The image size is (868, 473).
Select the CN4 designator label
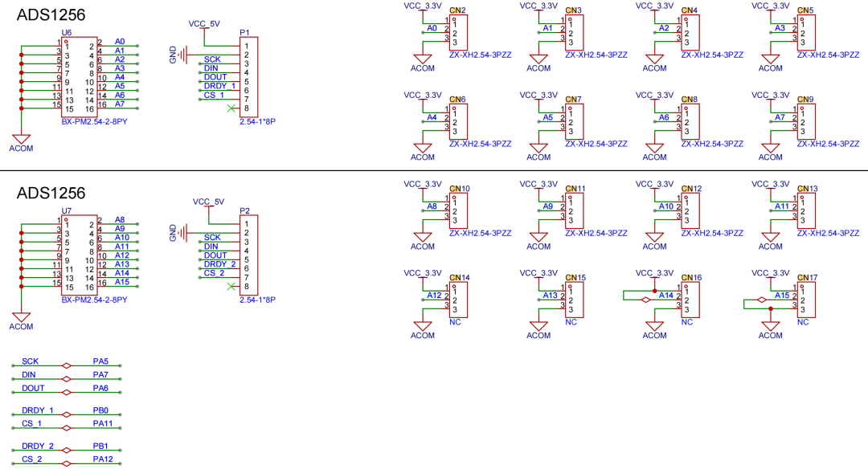click(x=690, y=10)
